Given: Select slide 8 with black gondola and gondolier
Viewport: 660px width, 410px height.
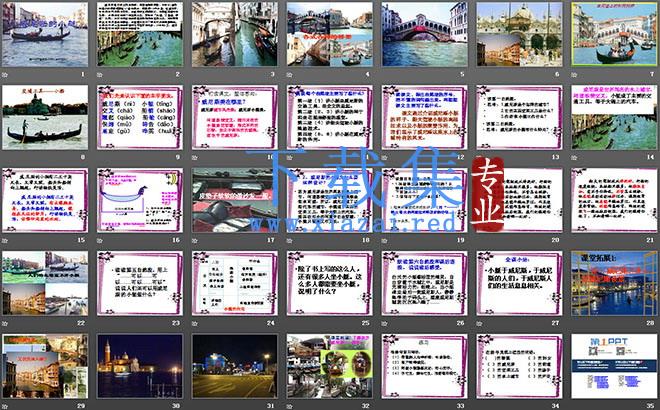Looking at the screenshot, I should click(45, 117).
